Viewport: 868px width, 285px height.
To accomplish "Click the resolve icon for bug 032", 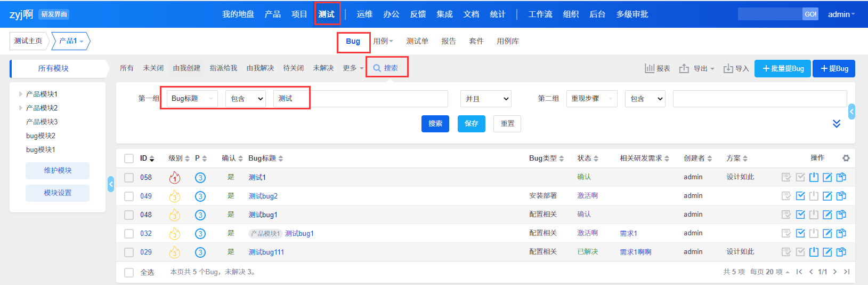I will (800, 233).
